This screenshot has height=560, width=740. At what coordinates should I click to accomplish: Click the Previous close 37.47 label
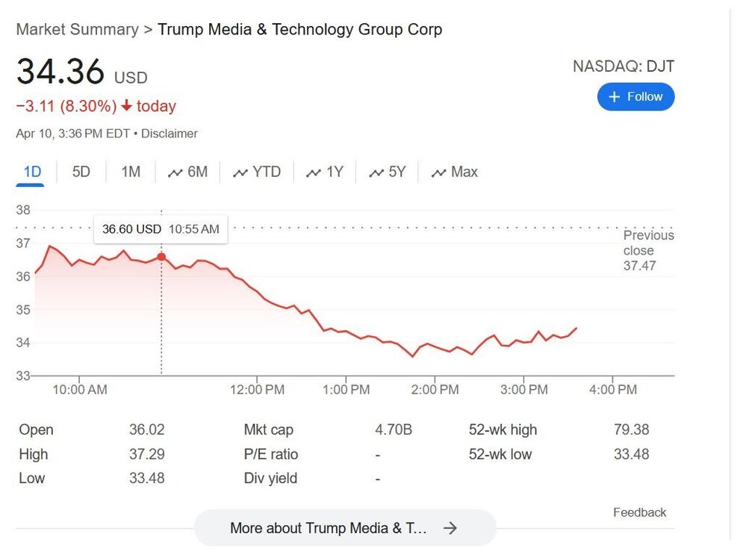click(648, 250)
